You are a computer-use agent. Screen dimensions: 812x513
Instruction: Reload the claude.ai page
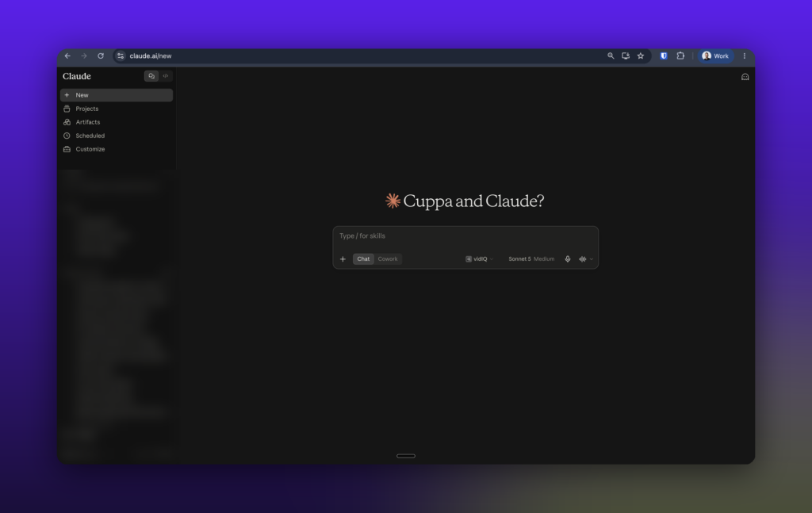(101, 56)
